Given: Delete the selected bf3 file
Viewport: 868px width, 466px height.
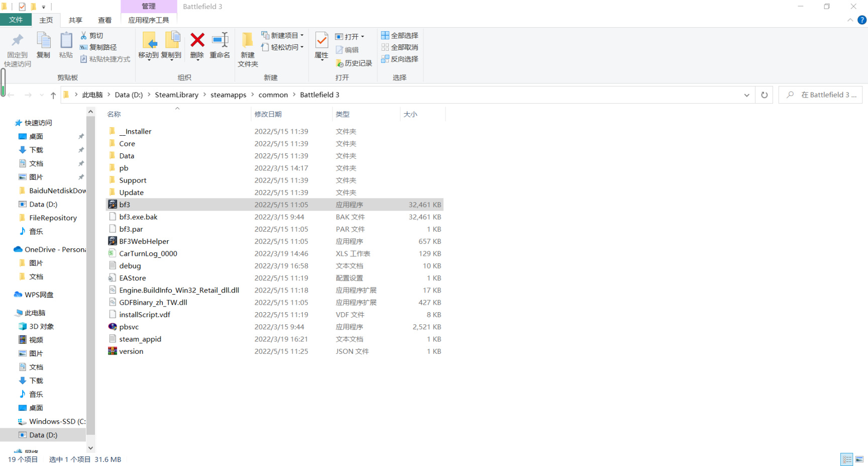Looking at the screenshot, I should tap(197, 46).
